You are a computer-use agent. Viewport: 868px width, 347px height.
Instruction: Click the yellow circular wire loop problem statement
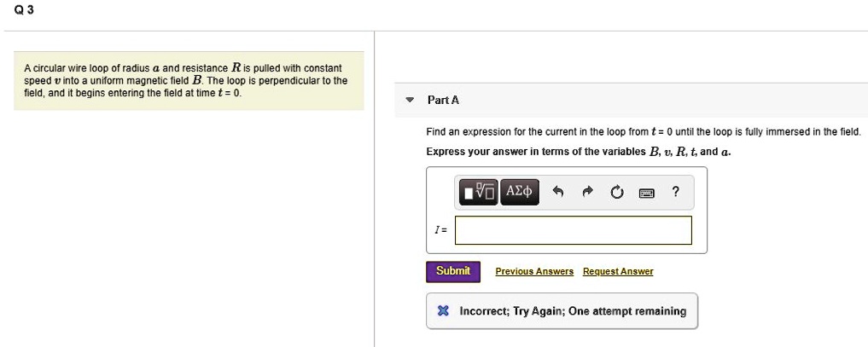(x=183, y=80)
